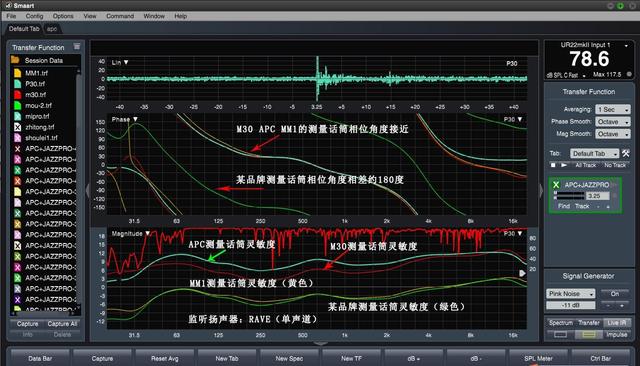Collapse the right control bar with the arrow
This screenshot has width=640, height=366.
click(x=541, y=190)
